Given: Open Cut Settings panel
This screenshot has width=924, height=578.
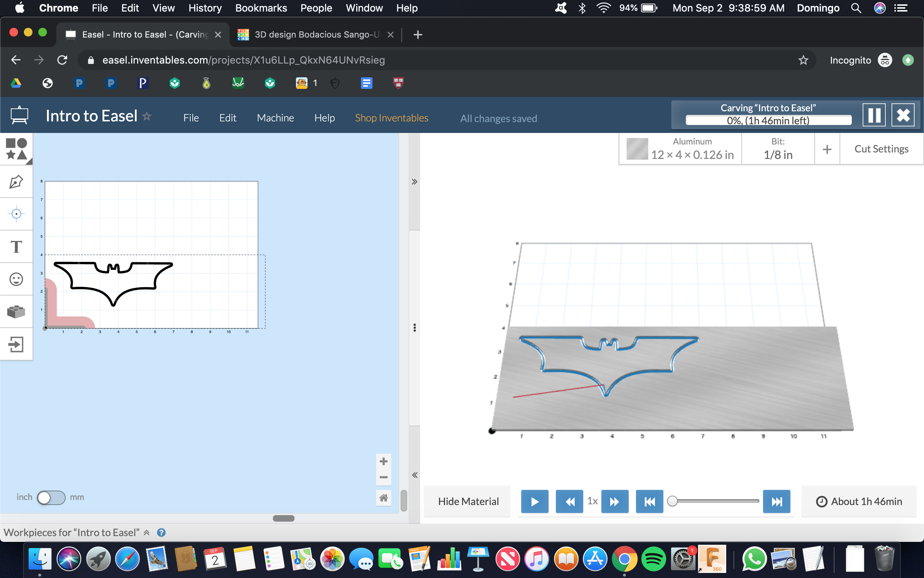Looking at the screenshot, I should point(881,149).
